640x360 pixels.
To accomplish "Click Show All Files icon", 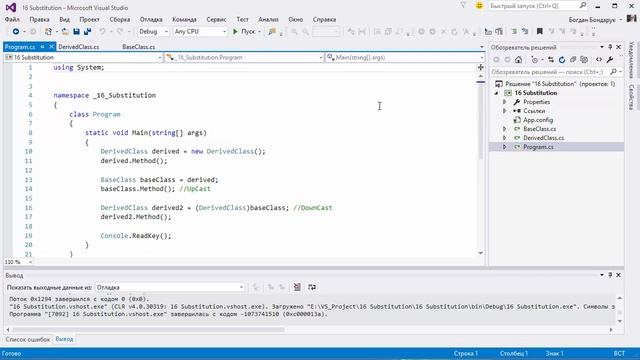I will click(x=584, y=60).
